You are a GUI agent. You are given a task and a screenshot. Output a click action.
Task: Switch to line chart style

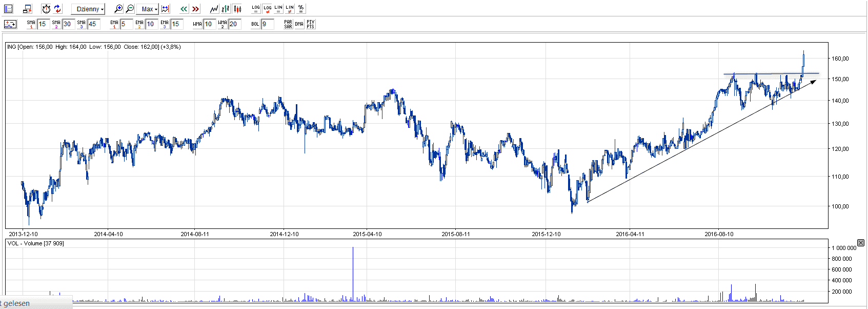(214, 9)
